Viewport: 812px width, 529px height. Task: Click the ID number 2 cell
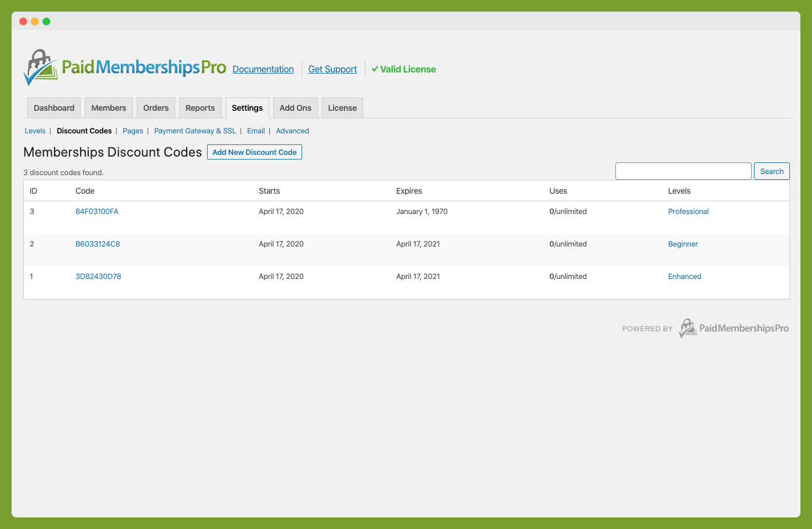(32, 244)
